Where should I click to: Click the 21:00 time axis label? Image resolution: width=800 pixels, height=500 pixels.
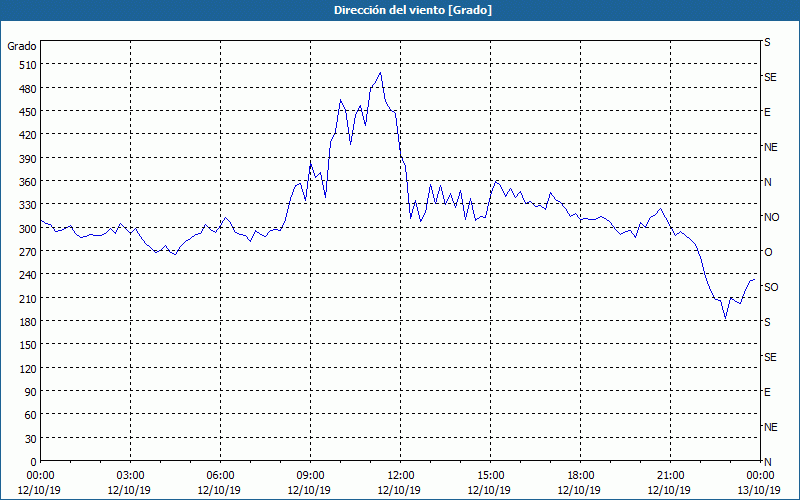tap(670, 476)
